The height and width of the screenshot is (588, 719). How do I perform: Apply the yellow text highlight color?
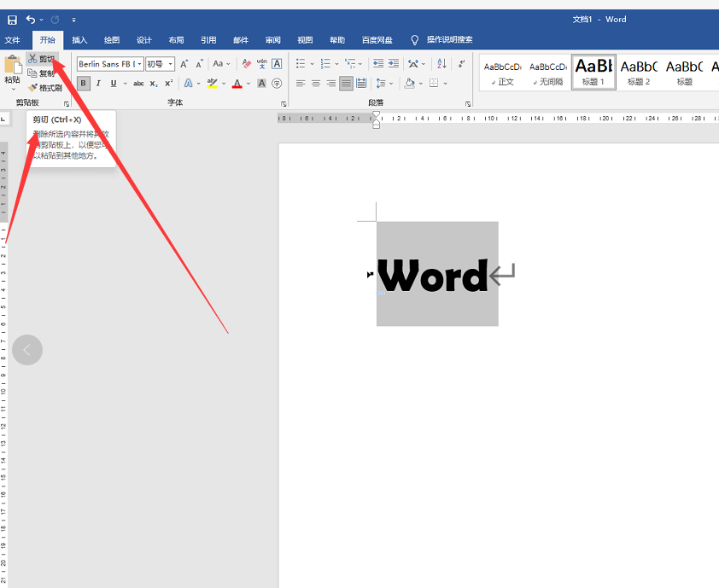pyautogui.click(x=213, y=84)
